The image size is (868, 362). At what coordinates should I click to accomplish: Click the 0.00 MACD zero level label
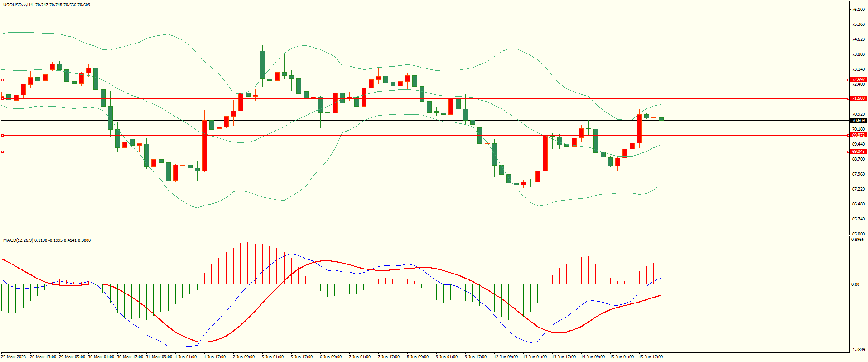click(x=855, y=284)
